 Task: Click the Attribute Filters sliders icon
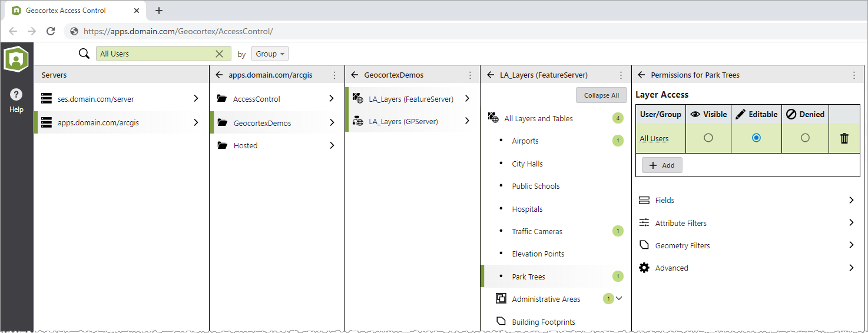pyautogui.click(x=644, y=222)
